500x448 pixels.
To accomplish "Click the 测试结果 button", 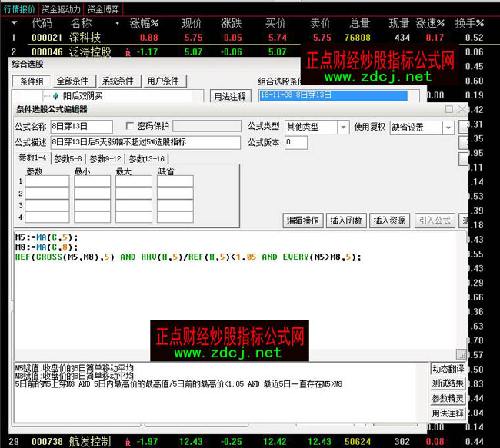I will (x=448, y=383).
